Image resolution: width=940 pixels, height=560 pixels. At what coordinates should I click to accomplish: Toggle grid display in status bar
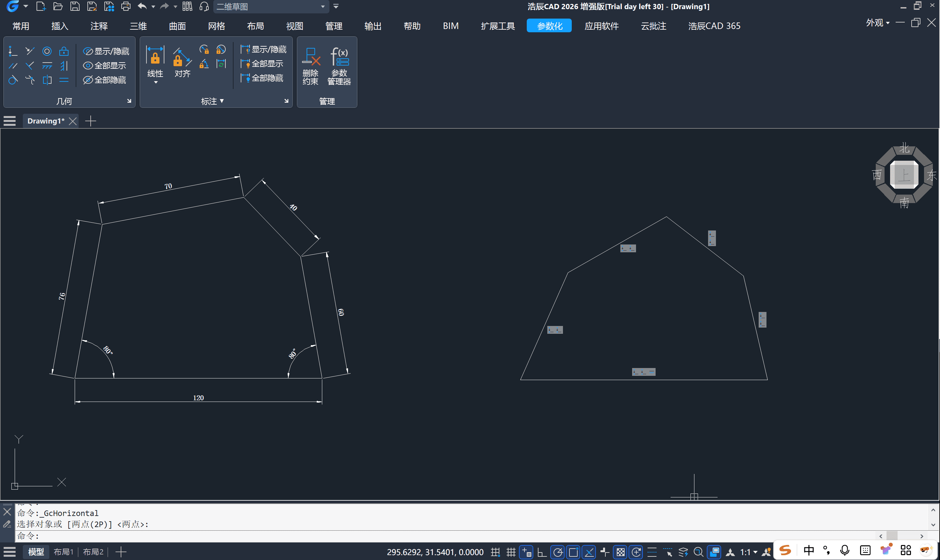(x=511, y=552)
